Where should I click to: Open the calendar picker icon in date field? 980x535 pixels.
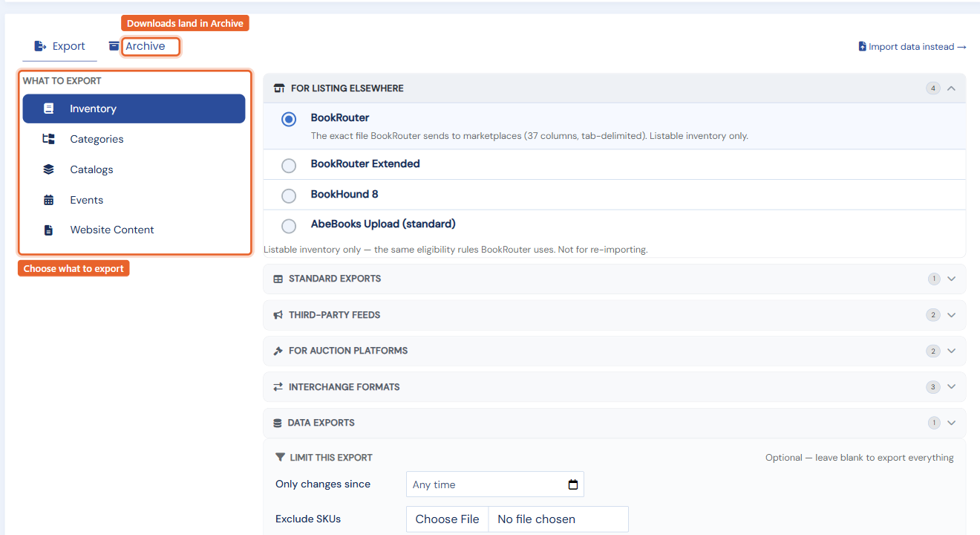[572, 484]
